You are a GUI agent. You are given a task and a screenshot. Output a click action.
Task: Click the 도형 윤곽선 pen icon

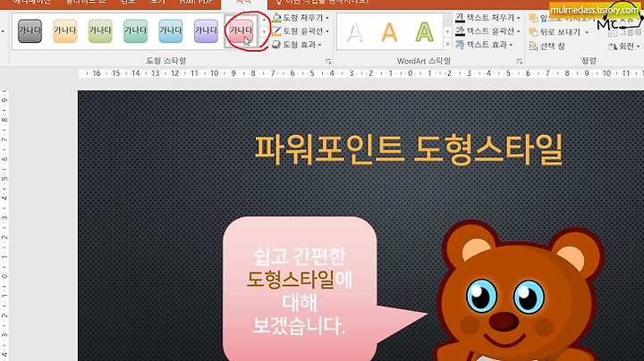click(276, 31)
